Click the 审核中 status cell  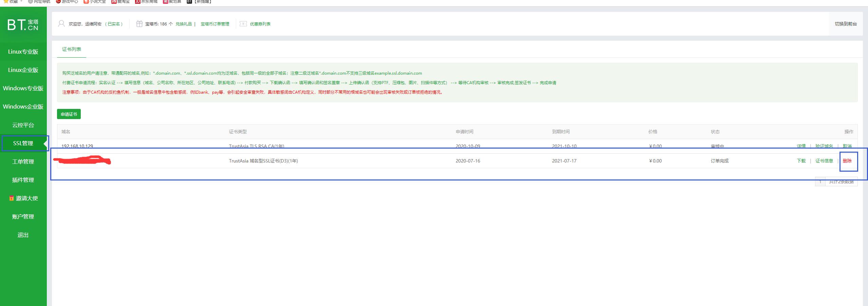(x=718, y=146)
